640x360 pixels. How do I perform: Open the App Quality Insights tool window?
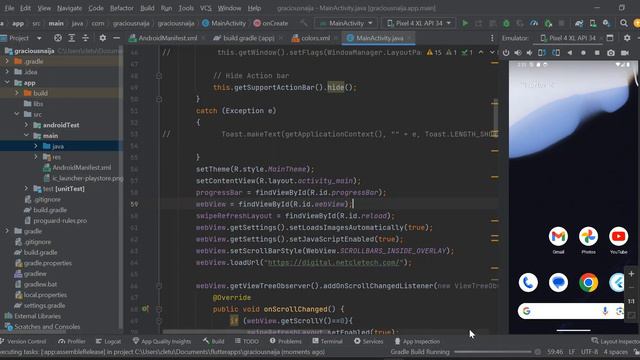tap(162, 341)
